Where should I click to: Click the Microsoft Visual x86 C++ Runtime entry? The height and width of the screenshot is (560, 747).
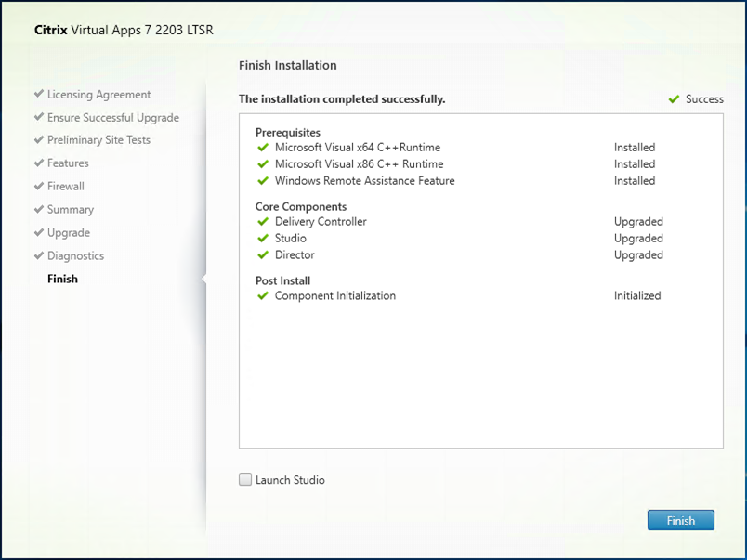[359, 163]
